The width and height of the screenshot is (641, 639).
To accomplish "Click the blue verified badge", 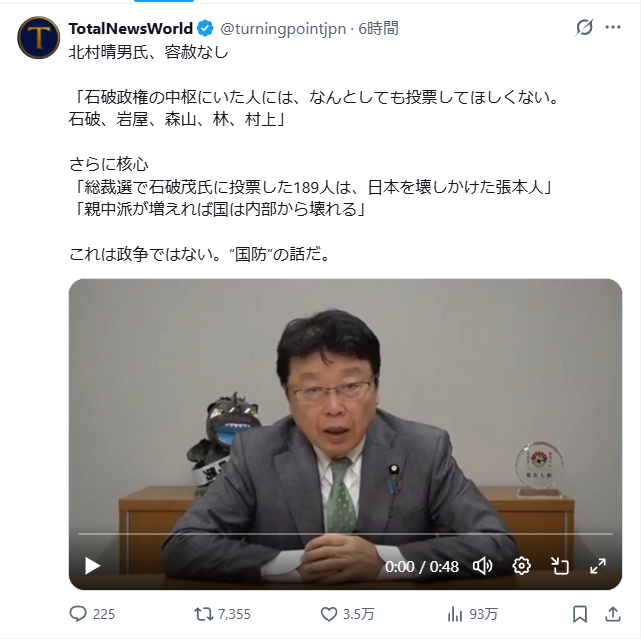I will pos(205,29).
